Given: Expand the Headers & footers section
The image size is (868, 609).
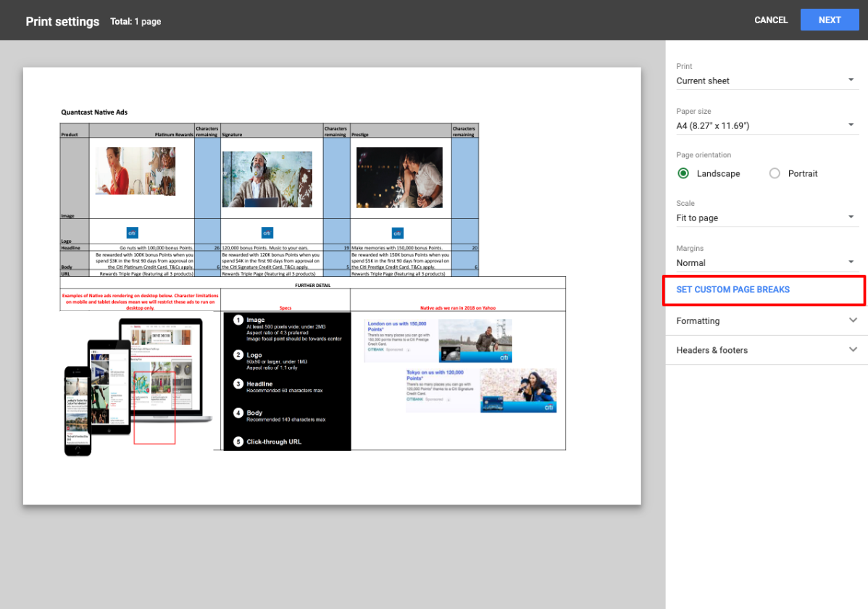Looking at the screenshot, I should [x=765, y=350].
